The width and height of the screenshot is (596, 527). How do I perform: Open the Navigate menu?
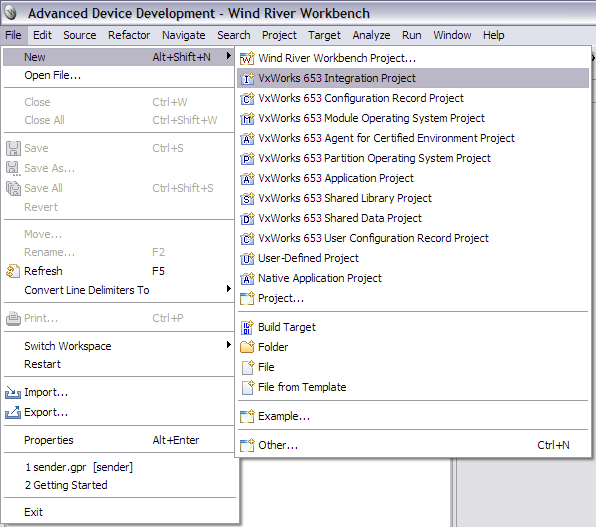pyautogui.click(x=184, y=35)
